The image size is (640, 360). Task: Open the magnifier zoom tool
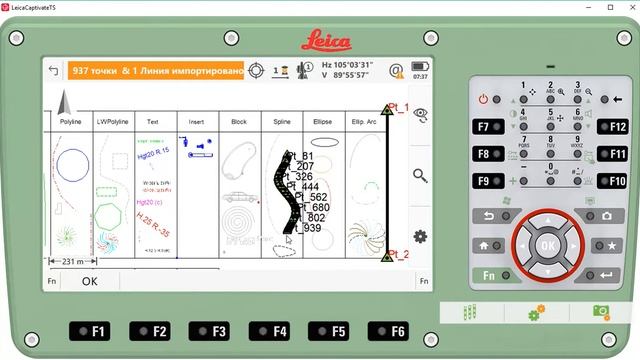coord(420,176)
